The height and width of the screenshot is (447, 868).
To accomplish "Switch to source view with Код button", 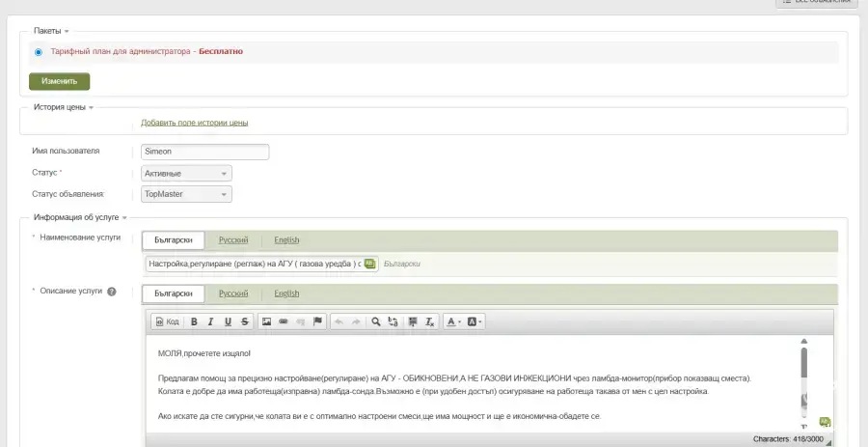I will tap(166, 321).
